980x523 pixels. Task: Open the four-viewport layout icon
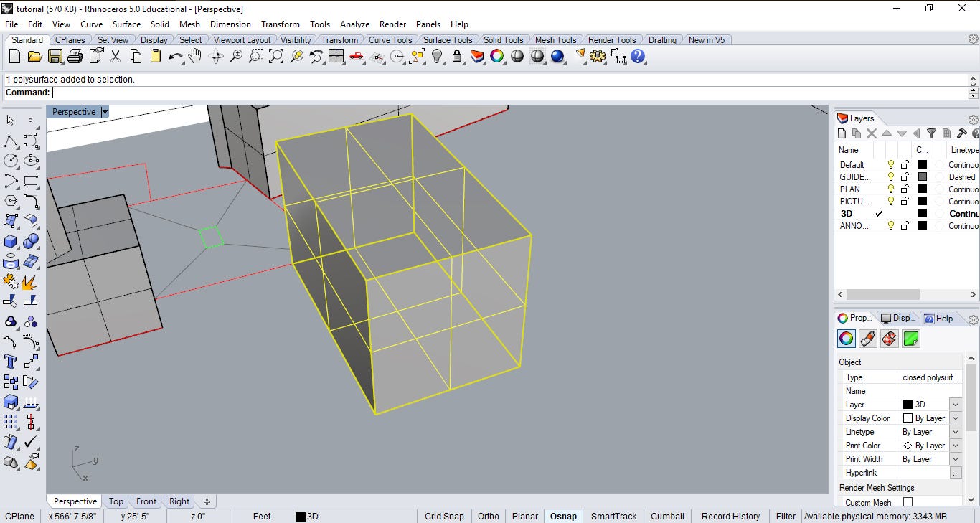click(x=336, y=57)
